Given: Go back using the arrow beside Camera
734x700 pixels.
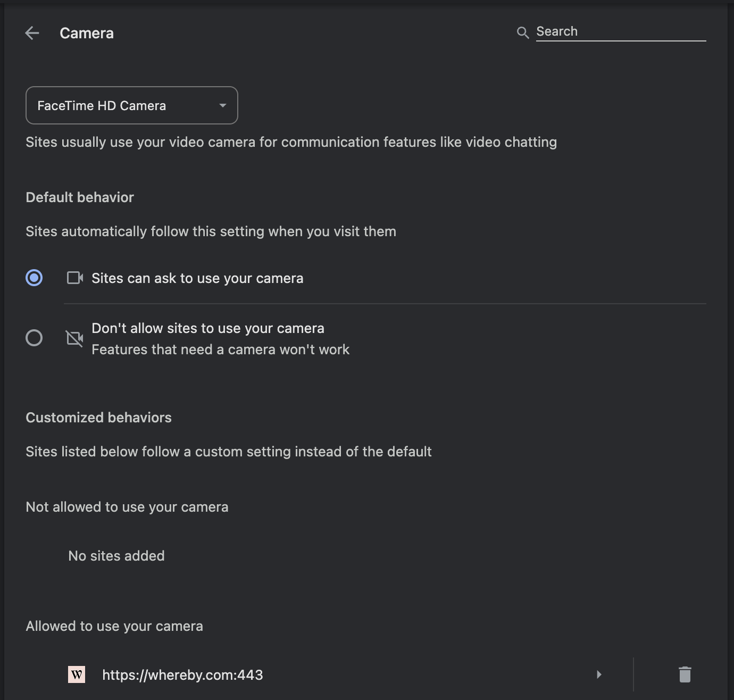Looking at the screenshot, I should (32, 33).
